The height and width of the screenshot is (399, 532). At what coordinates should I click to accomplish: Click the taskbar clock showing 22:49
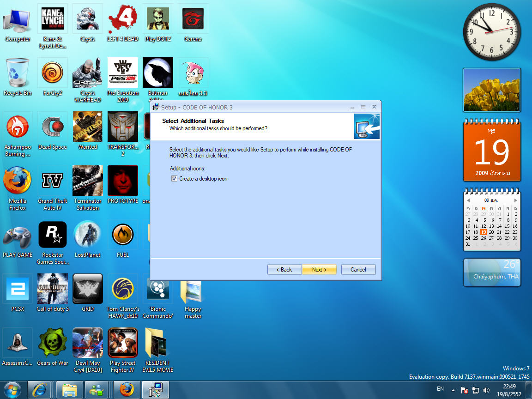(x=509, y=390)
